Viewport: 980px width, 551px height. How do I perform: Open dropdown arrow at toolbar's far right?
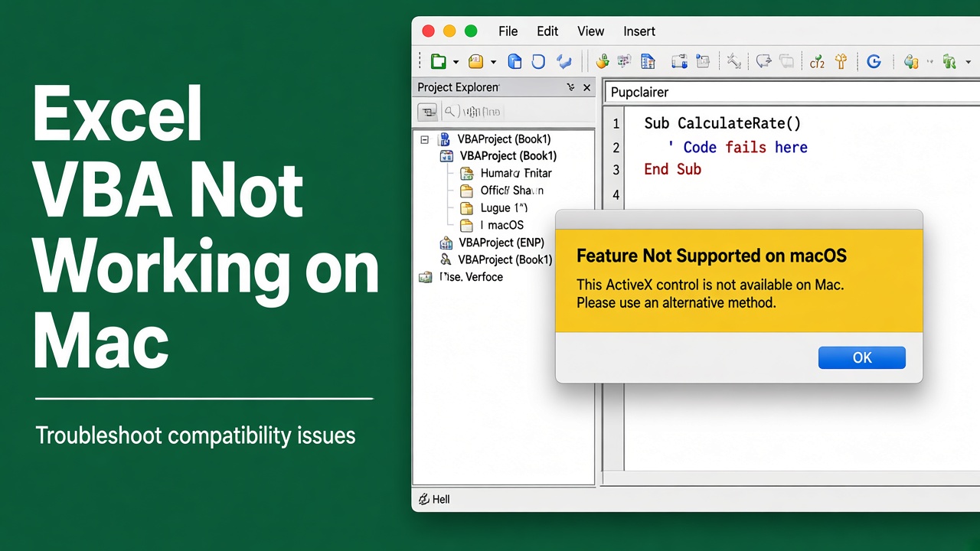point(969,63)
